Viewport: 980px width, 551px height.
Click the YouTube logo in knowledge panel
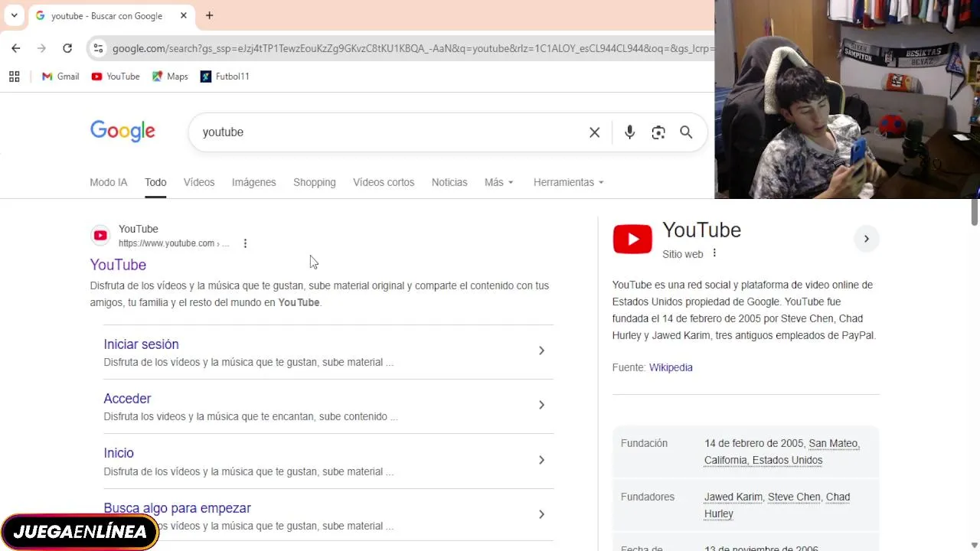pyautogui.click(x=632, y=240)
